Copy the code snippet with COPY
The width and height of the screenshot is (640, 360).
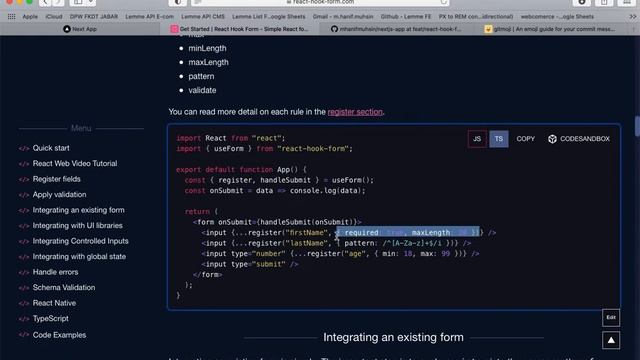click(525, 139)
